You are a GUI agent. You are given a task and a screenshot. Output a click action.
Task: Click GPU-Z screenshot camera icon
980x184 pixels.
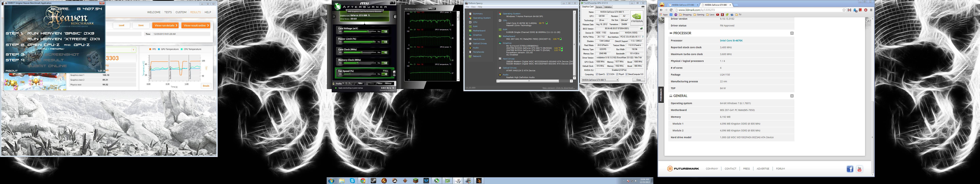643,6
